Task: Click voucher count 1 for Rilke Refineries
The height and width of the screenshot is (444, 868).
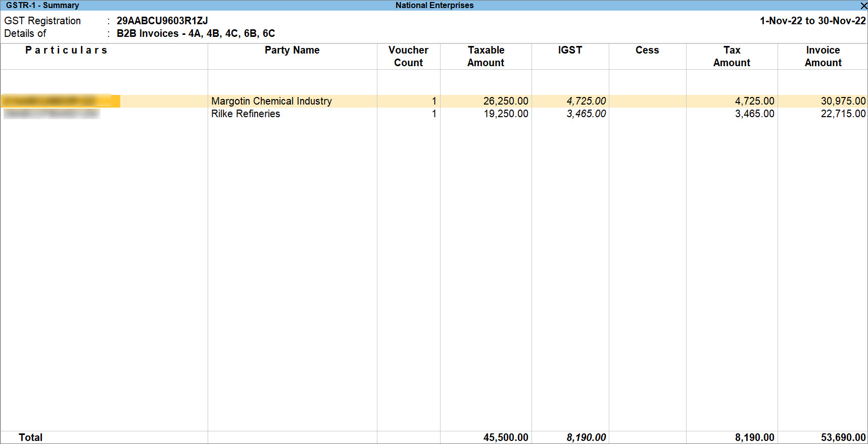Action: pyautogui.click(x=434, y=114)
